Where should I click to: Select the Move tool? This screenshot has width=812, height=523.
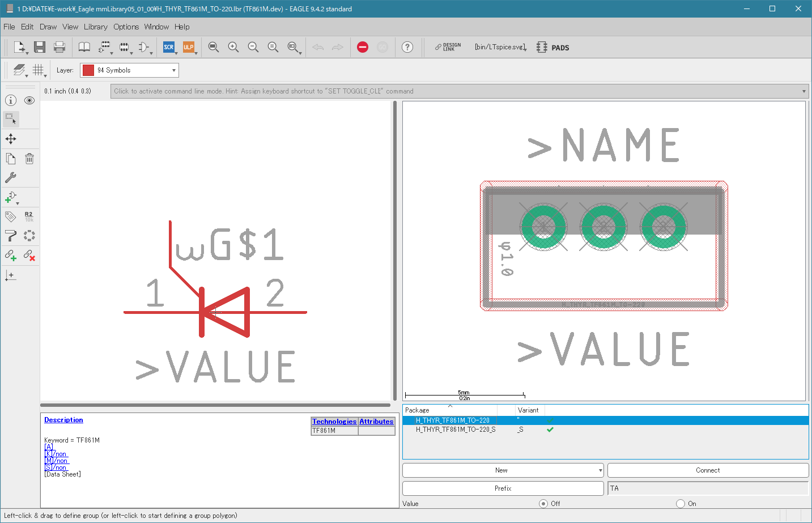pyautogui.click(x=11, y=139)
